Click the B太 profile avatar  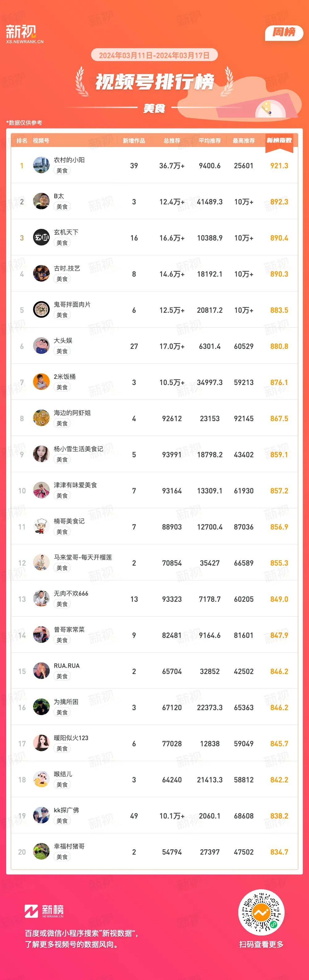[x=41, y=202]
